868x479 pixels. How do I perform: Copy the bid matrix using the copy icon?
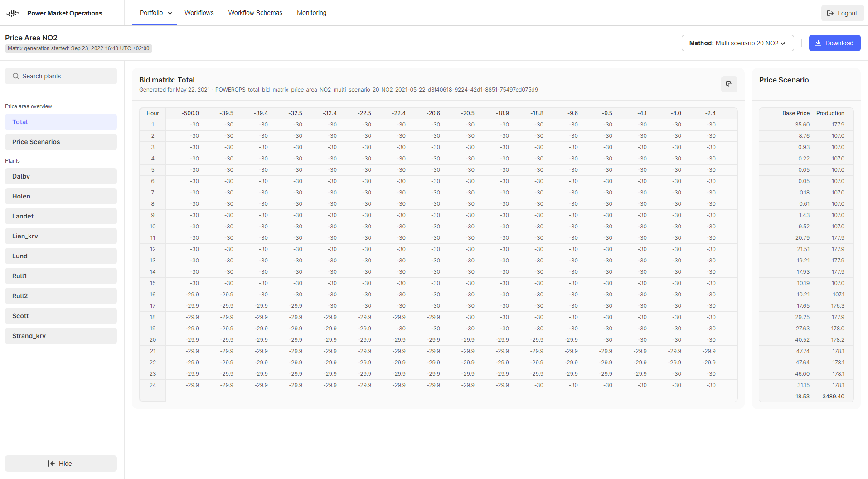[x=729, y=84]
